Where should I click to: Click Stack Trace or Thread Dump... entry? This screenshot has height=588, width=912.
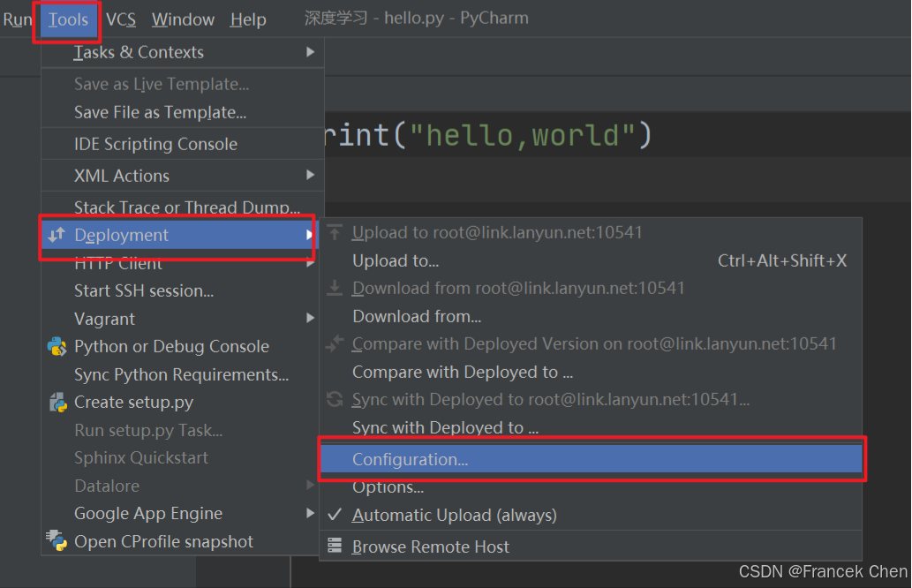(x=182, y=207)
